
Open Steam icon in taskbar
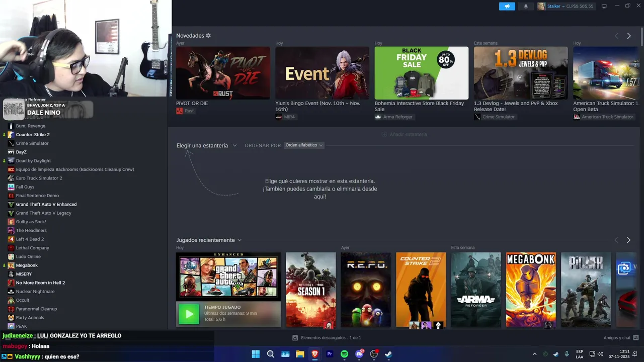pos(388,354)
